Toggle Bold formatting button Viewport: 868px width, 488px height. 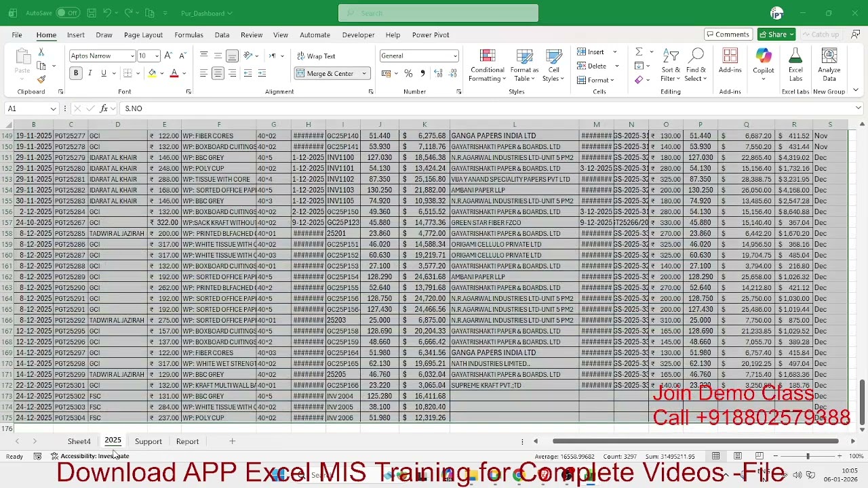[76, 73]
